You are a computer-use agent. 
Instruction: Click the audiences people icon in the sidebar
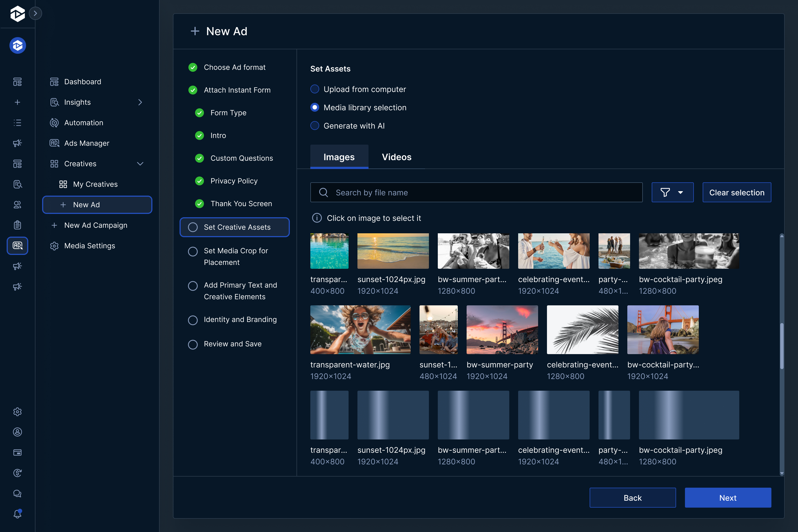[x=17, y=204]
